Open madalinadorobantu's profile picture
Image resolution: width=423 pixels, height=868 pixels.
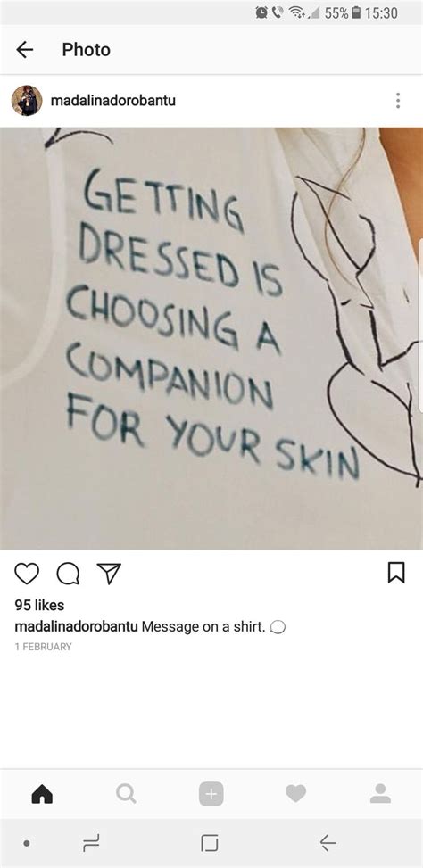(27, 100)
